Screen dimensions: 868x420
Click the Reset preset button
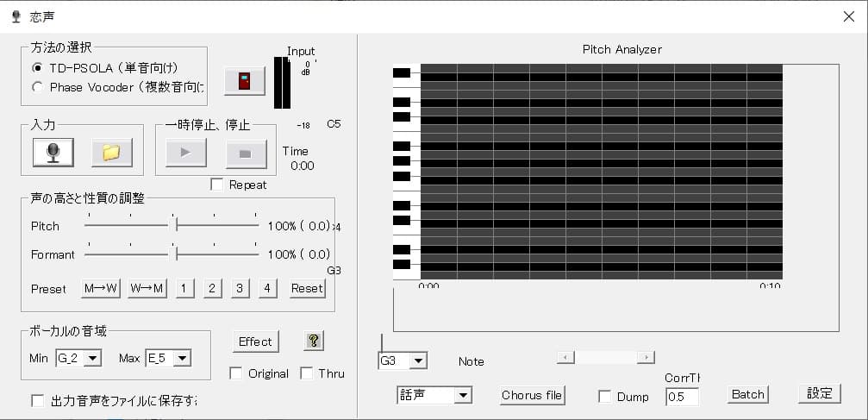[x=308, y=289]
